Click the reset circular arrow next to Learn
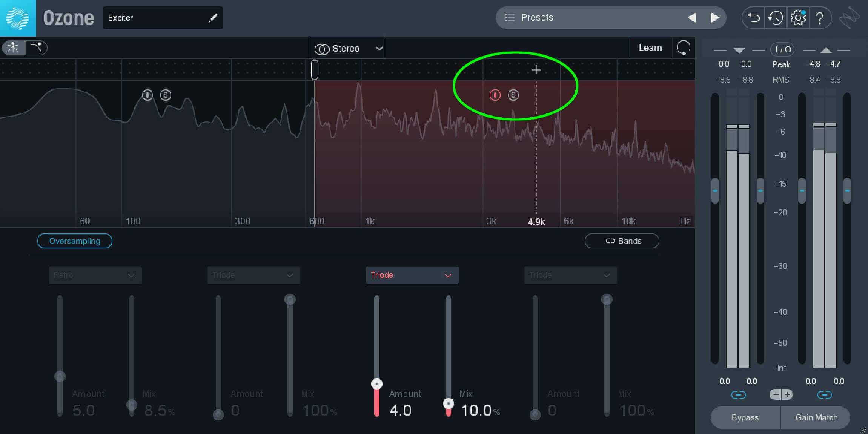The height and width of the screenshot is (434, 868). tap(684, 48)
